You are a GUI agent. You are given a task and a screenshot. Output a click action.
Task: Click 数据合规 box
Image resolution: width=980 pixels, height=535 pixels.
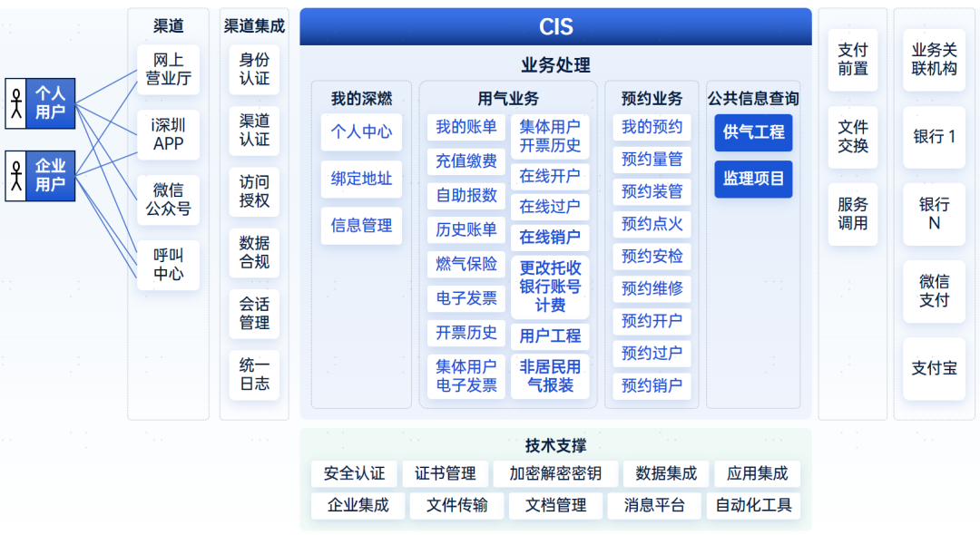click(x=254, y=252)
